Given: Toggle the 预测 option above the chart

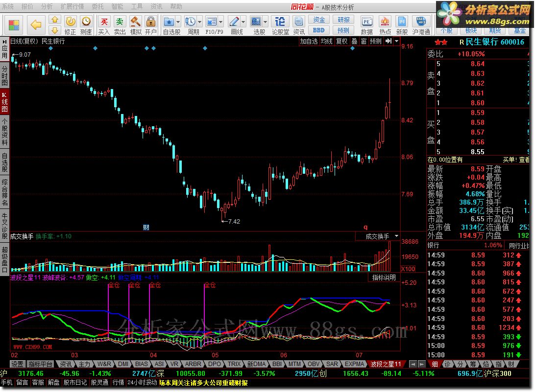Looking at the screenshot, I should coord(376,41).
